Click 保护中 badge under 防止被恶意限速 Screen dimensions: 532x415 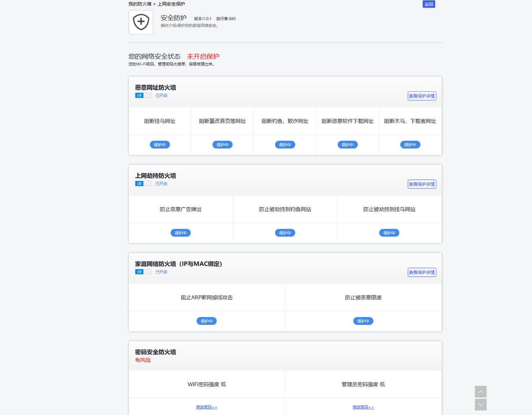[363, 321]
